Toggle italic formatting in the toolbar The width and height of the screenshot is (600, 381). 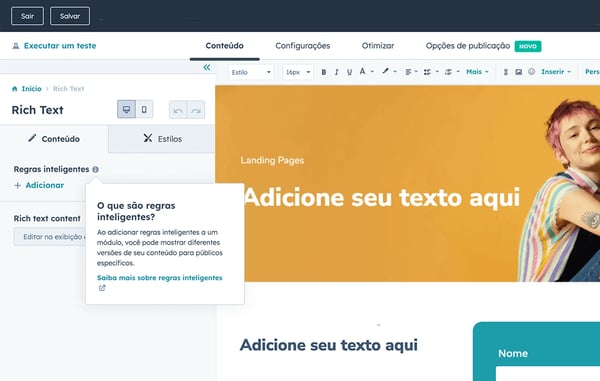point(336,72)
